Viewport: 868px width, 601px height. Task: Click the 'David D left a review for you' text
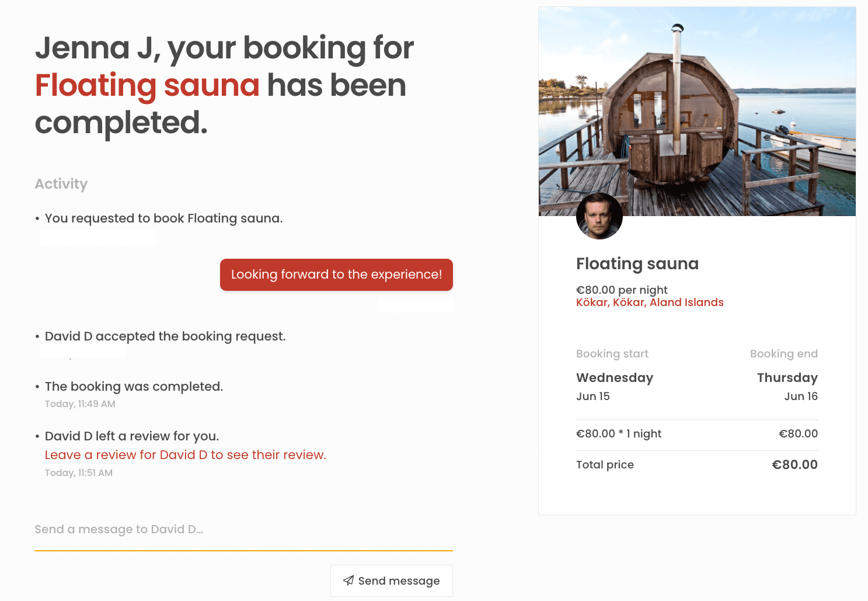(132, 436)
